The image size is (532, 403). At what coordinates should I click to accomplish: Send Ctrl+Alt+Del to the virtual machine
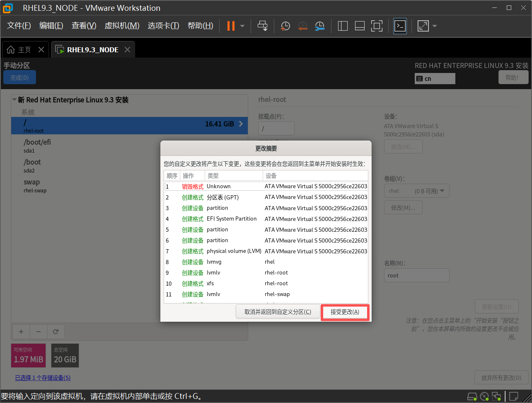tap(263, 26)
